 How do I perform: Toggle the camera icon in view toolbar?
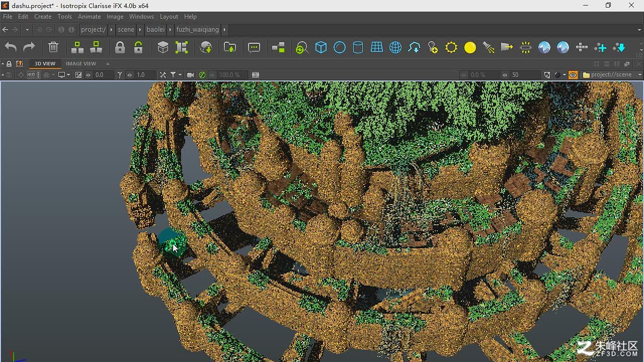[x=190, y=75]
